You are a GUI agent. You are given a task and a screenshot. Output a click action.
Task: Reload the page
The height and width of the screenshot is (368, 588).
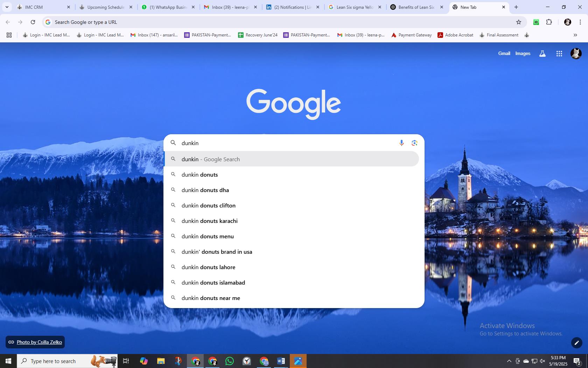pyautogui.click(x=33, y=22)
